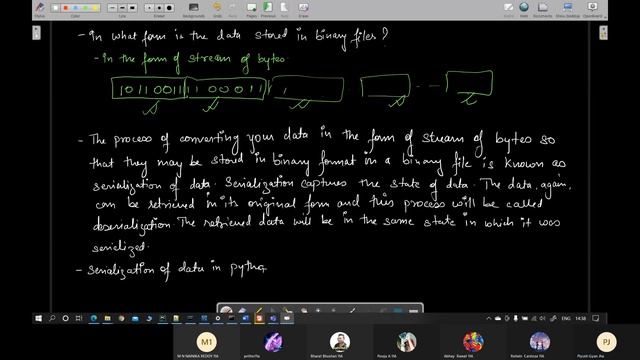This screenshot has height=360, width=640.
Task: Open Cortana from the taskbar
Action: pyautogui.click(x=65, y=318)
